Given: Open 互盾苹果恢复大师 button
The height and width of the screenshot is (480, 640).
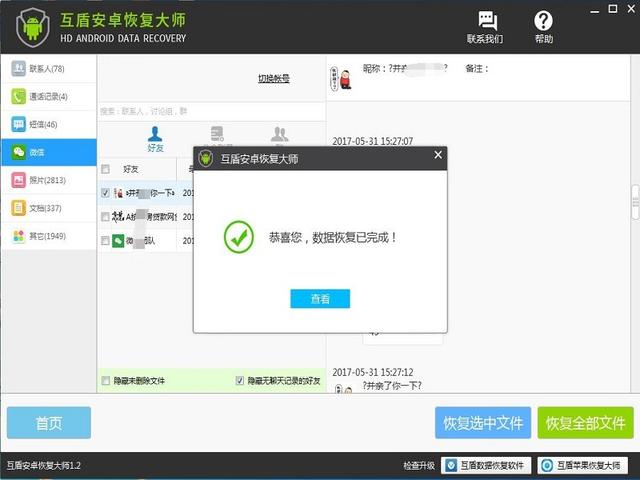Looking at the screenshot, I should 582,465.
